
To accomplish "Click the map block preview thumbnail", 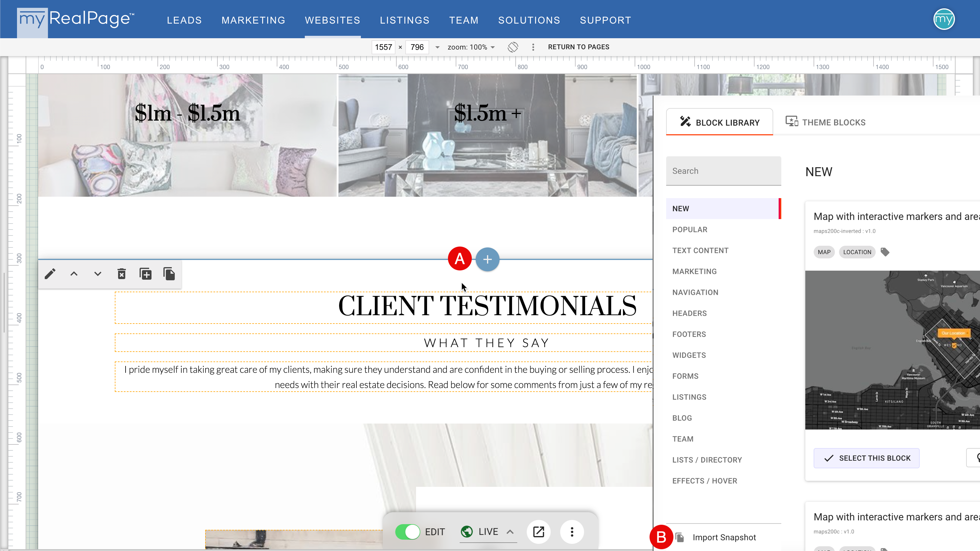I will [x=892, y=350].
